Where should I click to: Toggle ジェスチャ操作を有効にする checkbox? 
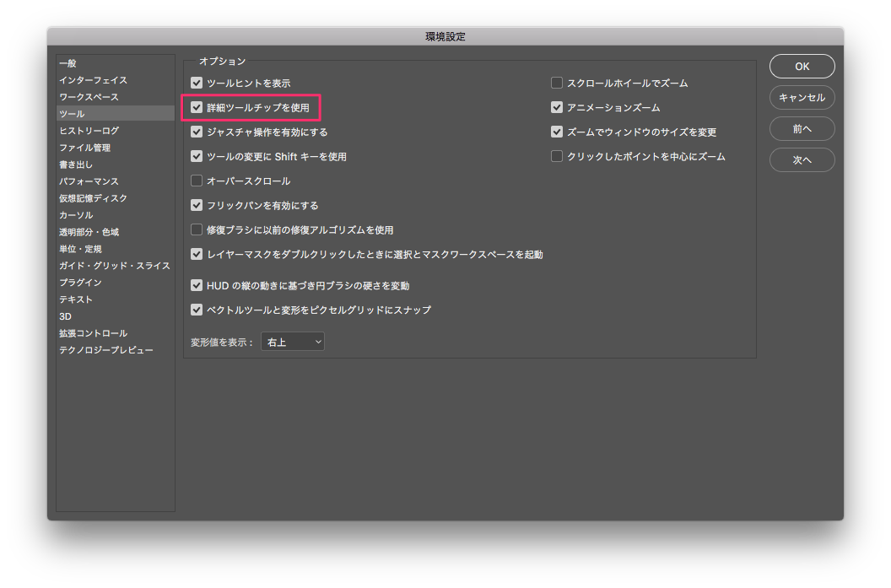(197, 132)
